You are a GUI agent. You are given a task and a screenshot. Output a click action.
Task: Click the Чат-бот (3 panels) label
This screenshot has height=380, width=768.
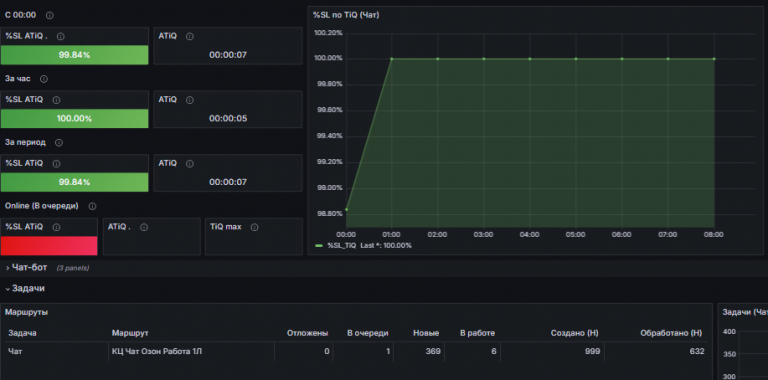(50, 268)
